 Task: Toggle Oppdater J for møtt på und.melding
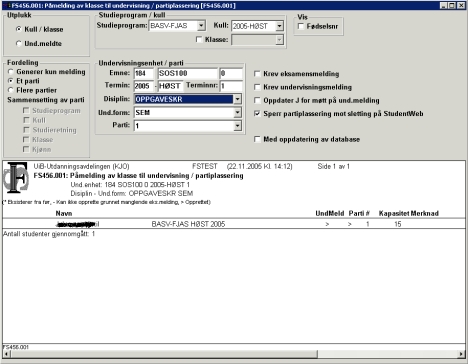tap(257, 100)
